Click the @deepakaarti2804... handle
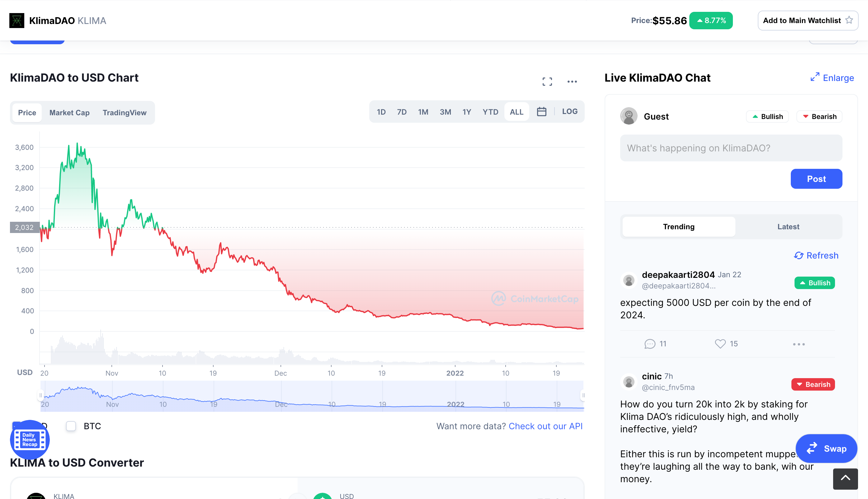 tap(679, 286)
